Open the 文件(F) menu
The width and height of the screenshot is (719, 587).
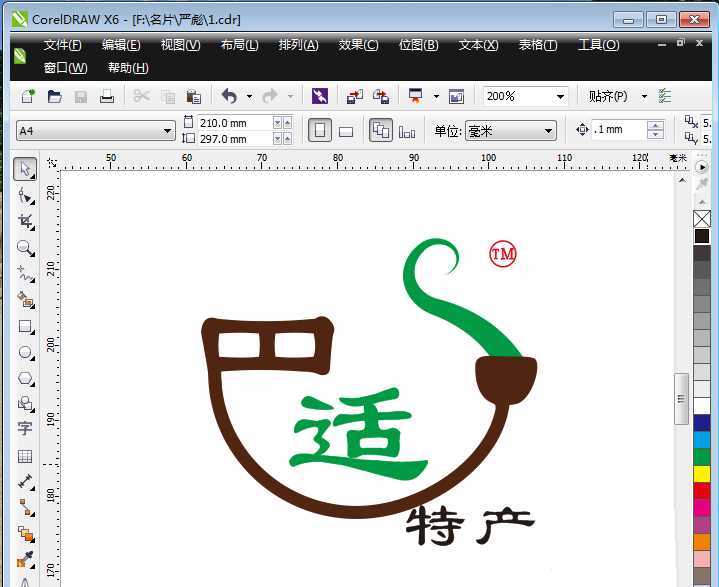pos(63,45)
